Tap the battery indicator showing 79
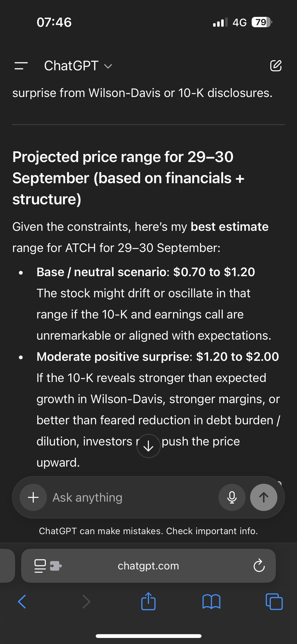 261,22
